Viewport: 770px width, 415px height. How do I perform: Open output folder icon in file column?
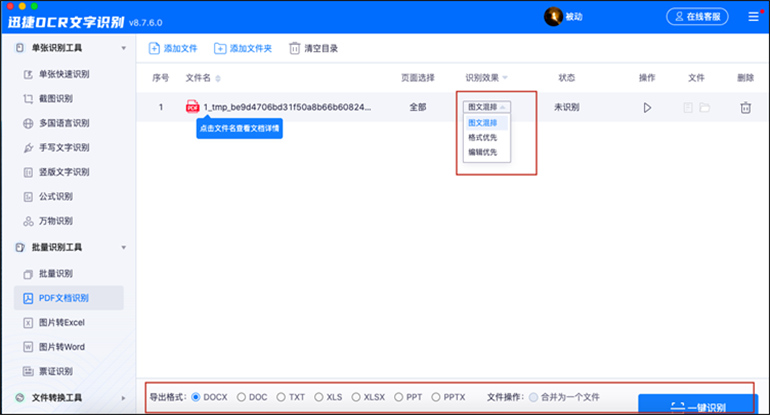pos(705,107)
